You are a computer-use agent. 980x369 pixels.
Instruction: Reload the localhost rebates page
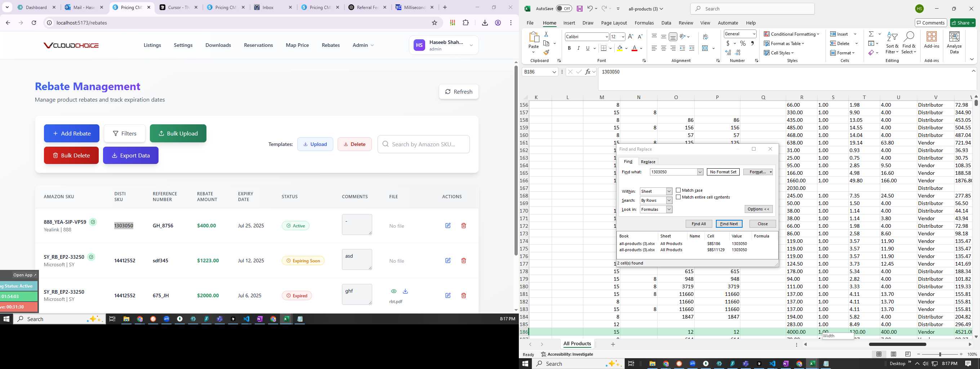tap(34, 23)
